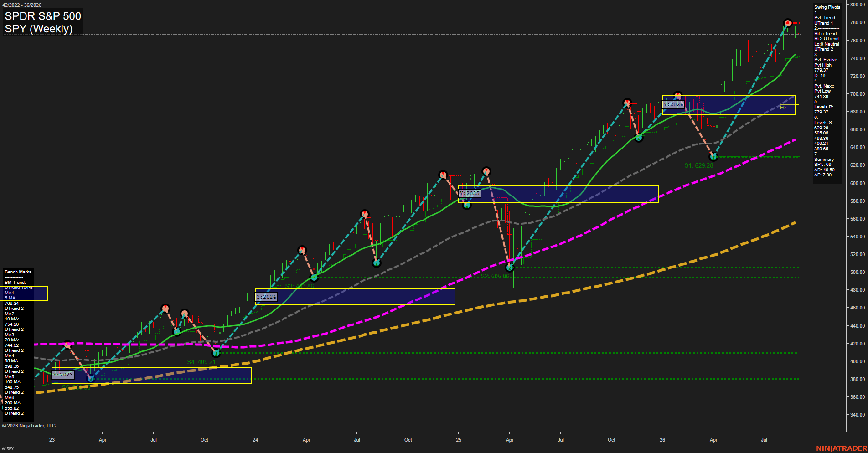The width and height of the screenshot is (868, 453).
Task: Click the 5 MA value 766.34
Action: point(12,304)
